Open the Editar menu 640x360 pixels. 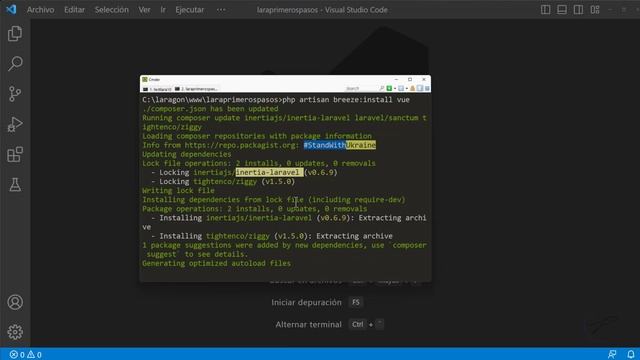tap(74, 10)
